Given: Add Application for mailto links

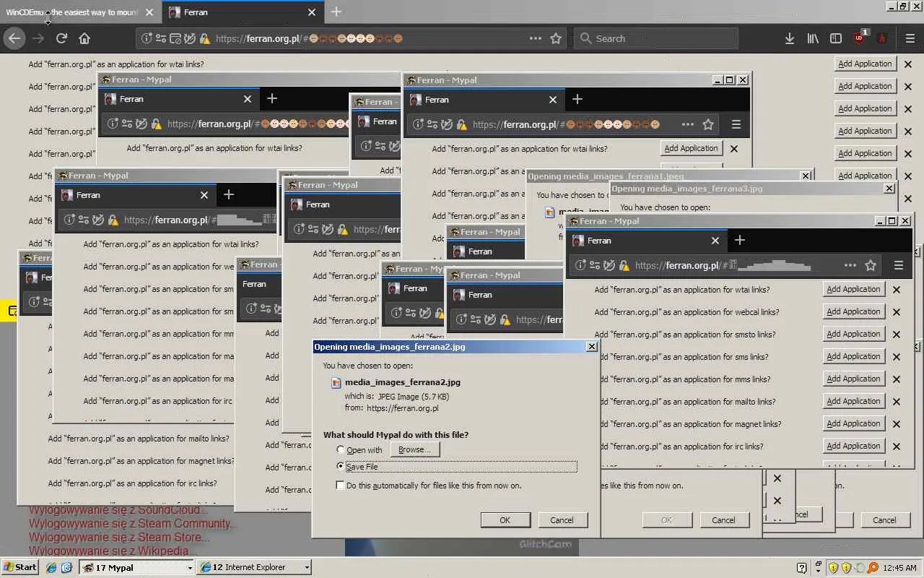Looking at the screenshot, I should click(853, 402).
